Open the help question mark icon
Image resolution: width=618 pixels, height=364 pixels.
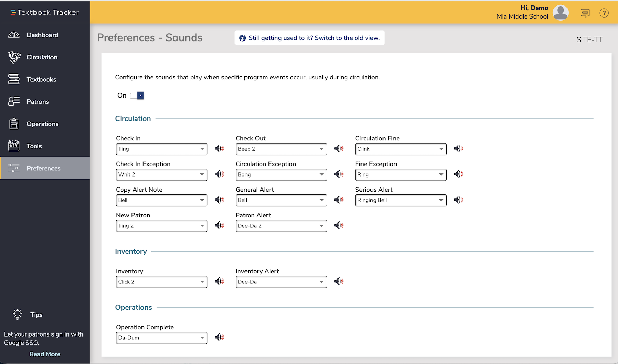point(604,13)
